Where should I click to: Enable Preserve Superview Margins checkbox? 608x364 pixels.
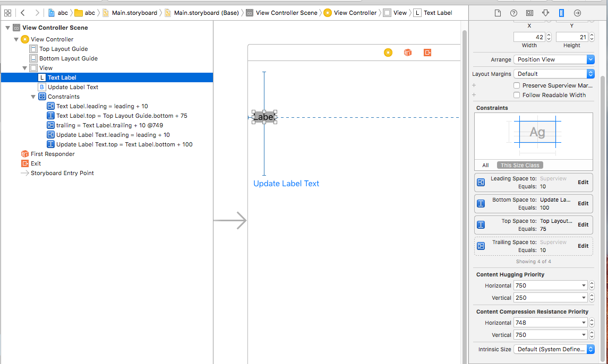(517, 85)
